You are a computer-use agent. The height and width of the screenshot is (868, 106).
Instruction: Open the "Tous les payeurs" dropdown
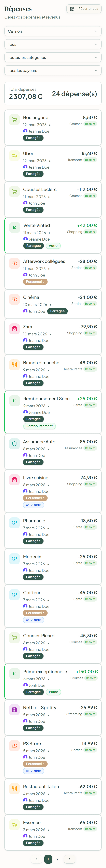[x=53, y=70]
